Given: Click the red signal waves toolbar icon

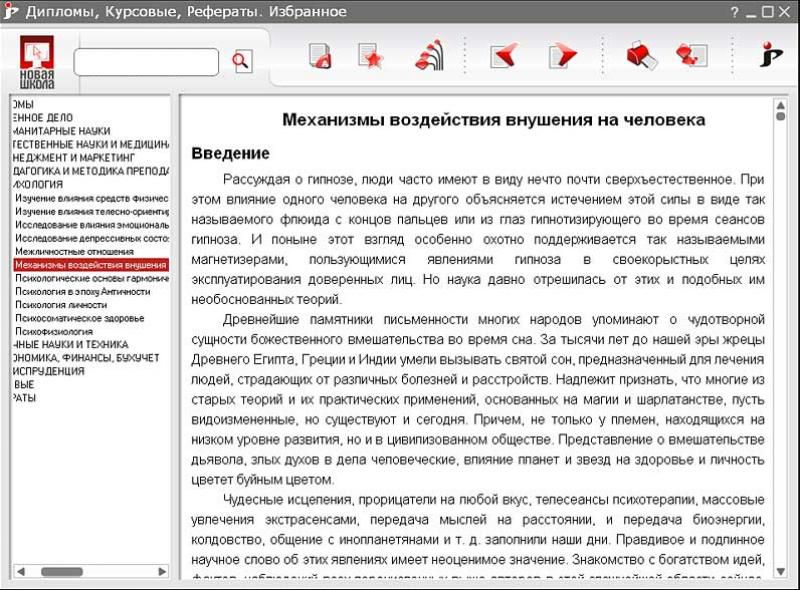Looking at the screenshot, I should click(x=430, y=56).
